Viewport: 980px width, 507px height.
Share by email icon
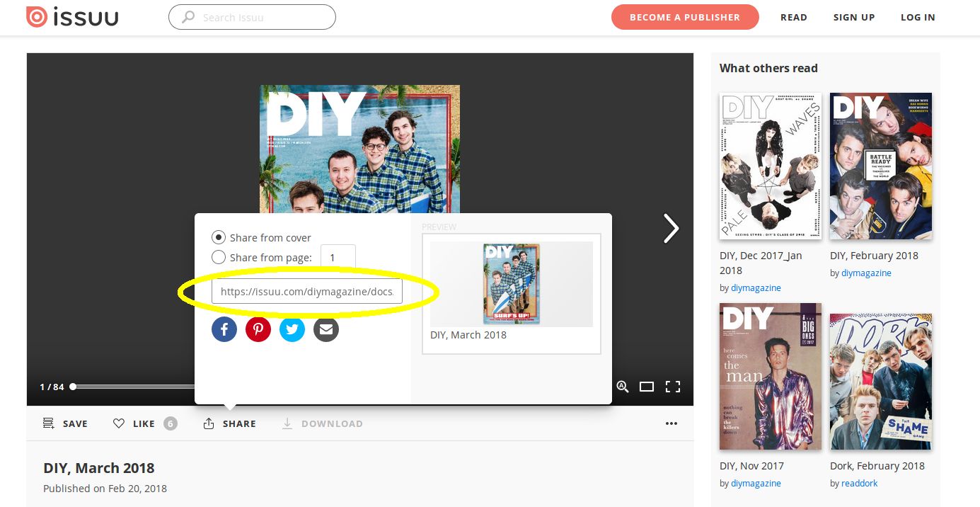pyautogui.click(x=326, y=329)
